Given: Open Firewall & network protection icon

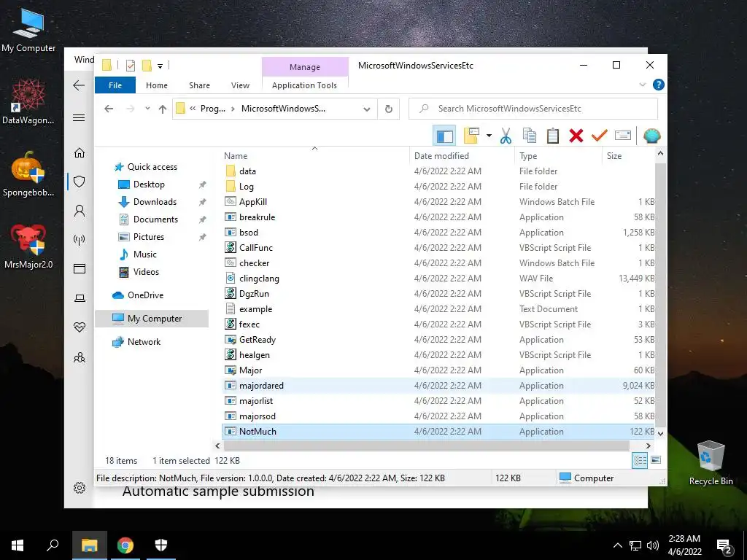Looking at the screenshot, I should coord(79,240).
